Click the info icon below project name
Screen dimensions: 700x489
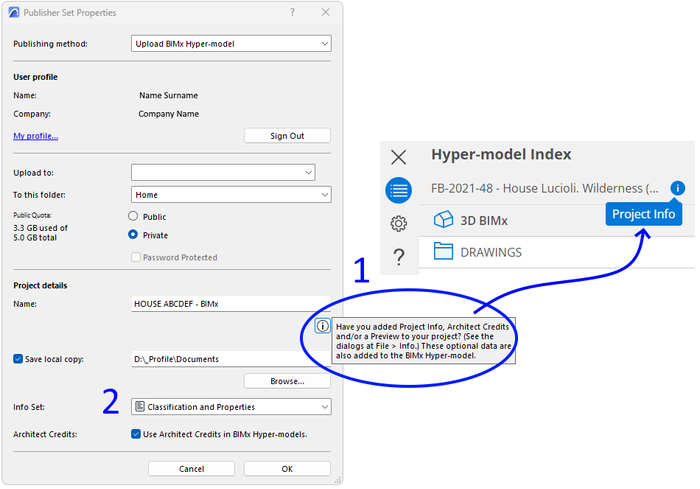click(x=322, y=326)
